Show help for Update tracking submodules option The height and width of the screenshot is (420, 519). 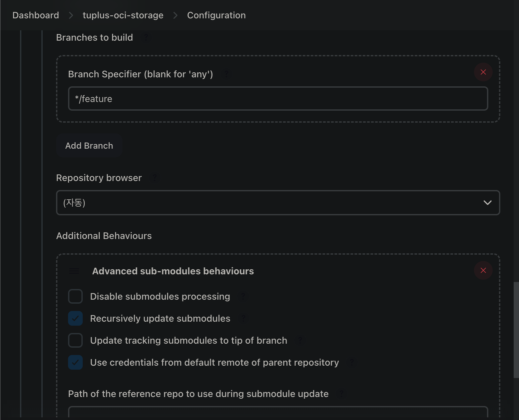pos(300,340)
